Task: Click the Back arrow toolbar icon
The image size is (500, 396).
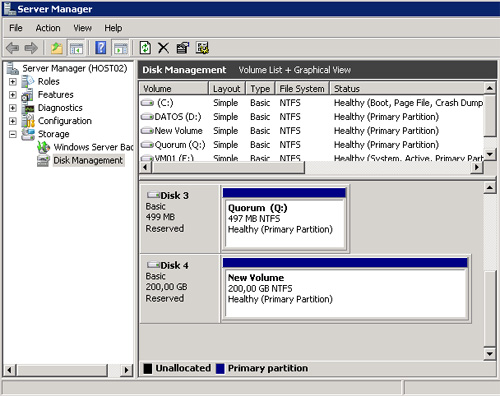Action: point(13,48)
